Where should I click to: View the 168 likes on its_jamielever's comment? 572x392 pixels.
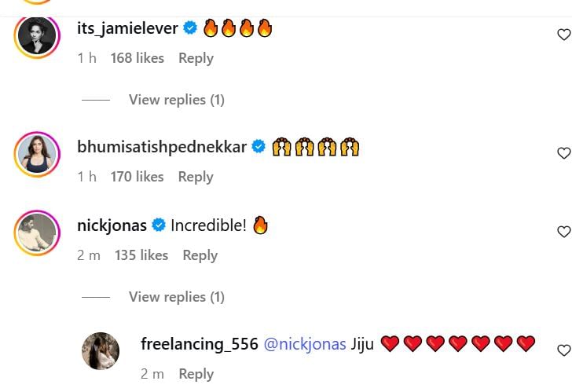tap(137, 58)
